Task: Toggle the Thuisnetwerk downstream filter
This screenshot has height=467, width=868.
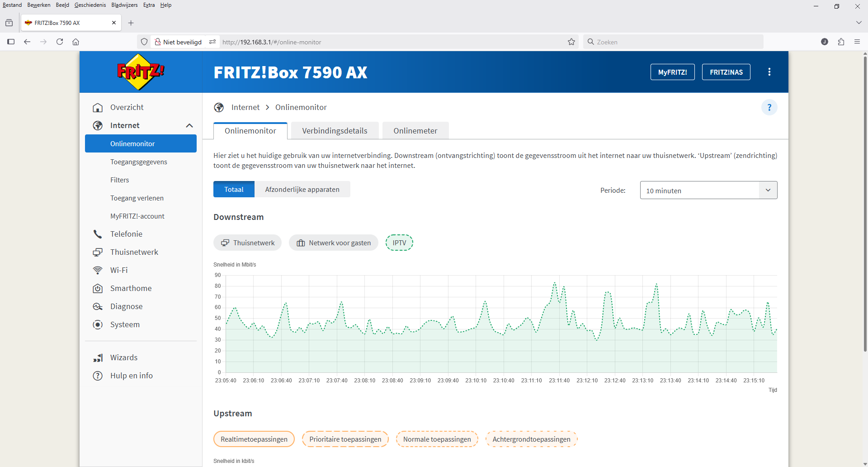Action: pos(247,243)
